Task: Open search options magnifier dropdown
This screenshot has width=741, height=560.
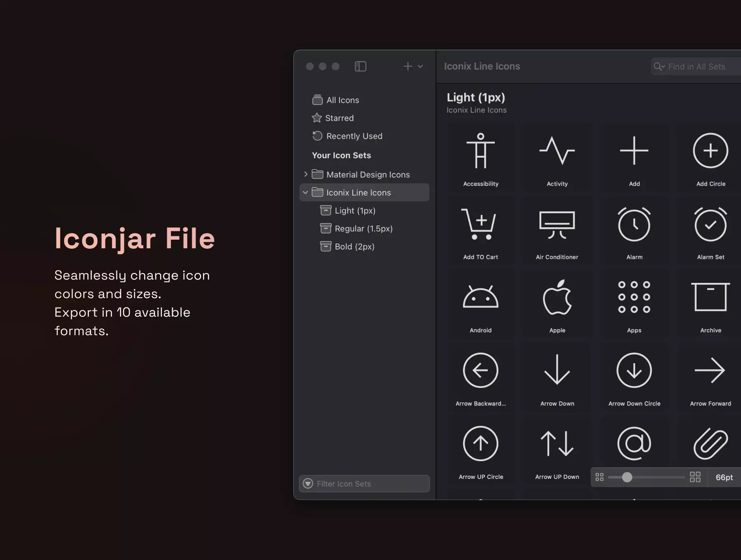Action: (x=659, y=66)
